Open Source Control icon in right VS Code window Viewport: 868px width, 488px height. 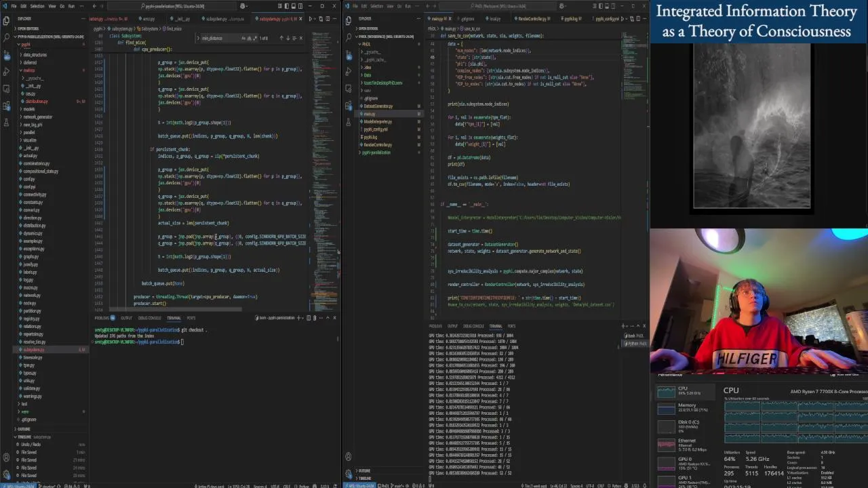(x=349, y=54)
